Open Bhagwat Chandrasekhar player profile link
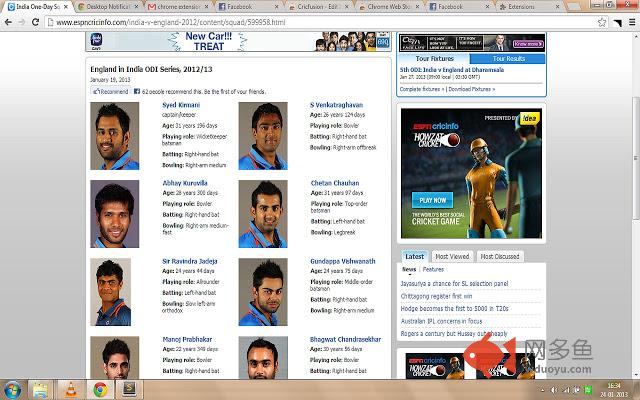640x400 pixels. [345, 339]
